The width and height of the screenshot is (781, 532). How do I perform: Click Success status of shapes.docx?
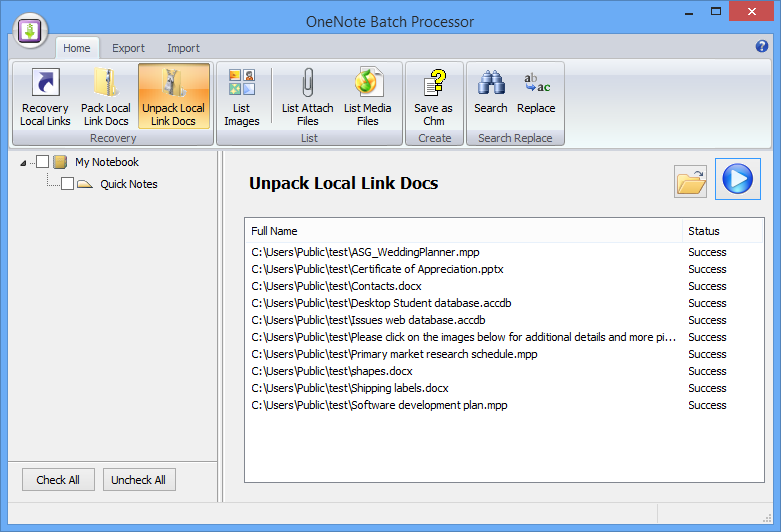(x=707, y=371)
